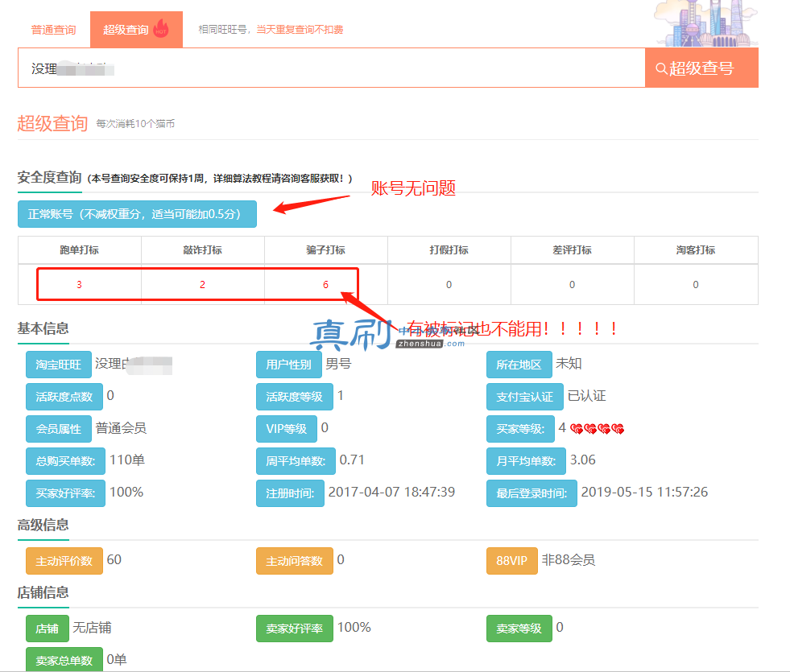Click the 活跃度等级 label
The image size is (790, 672).
point(294,397)
